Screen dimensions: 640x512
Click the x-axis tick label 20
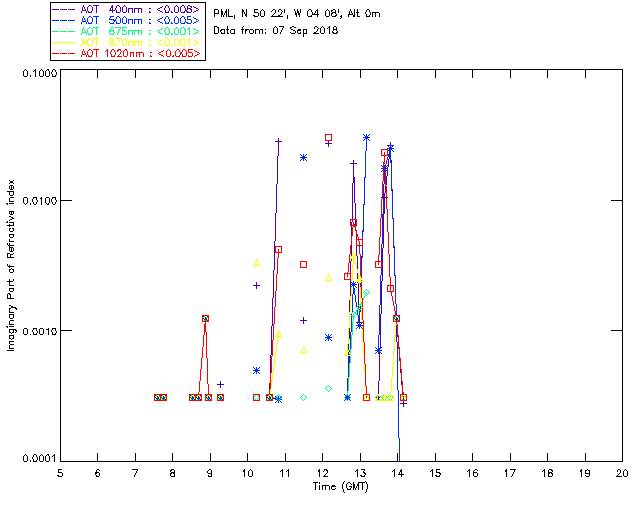(x=622, y=473)
